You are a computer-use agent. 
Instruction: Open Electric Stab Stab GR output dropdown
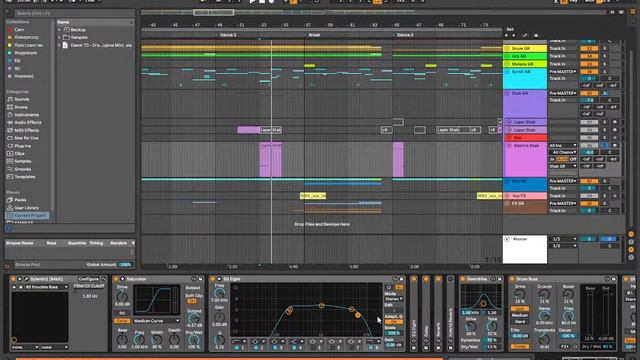(x=563, y=167)
